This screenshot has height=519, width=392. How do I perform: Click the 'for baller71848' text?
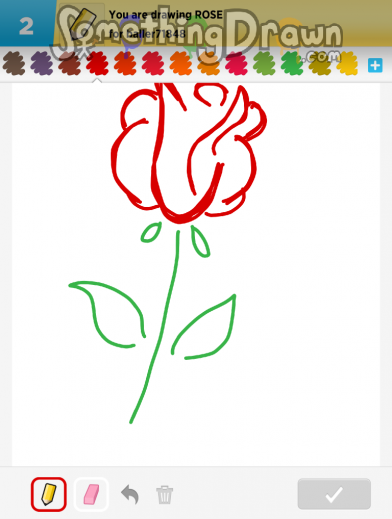coord(147,34)
